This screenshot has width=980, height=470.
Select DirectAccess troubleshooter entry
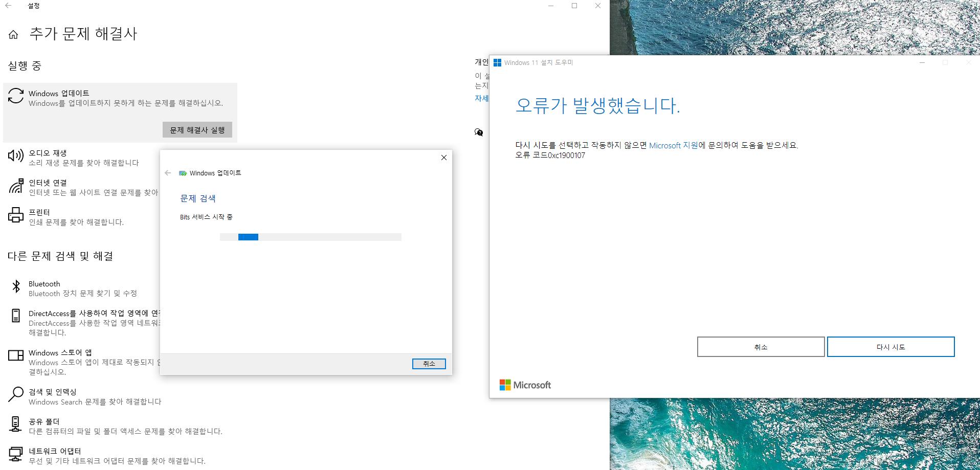pyautogui.click(x=82, y=323)
